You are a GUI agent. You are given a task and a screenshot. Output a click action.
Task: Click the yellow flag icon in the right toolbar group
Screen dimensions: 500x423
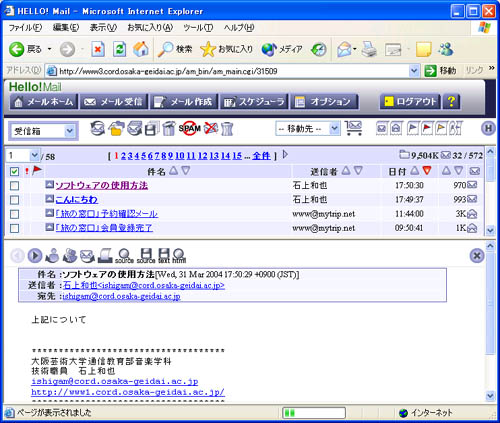pyautogui.click(x=441, y=128)
